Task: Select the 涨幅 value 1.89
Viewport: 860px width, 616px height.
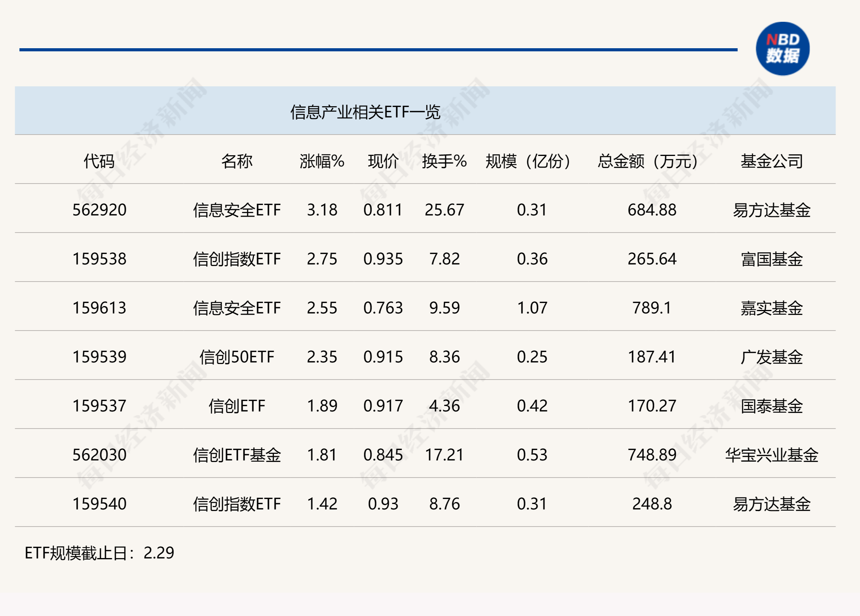Action: (322, 406)
